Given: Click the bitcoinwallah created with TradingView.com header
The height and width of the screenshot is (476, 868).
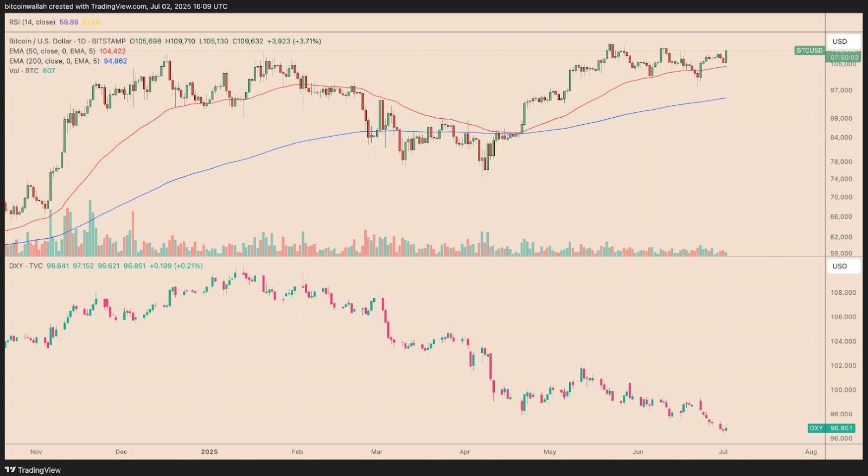Looking at the screenshot, I should [x=116, y=7].
